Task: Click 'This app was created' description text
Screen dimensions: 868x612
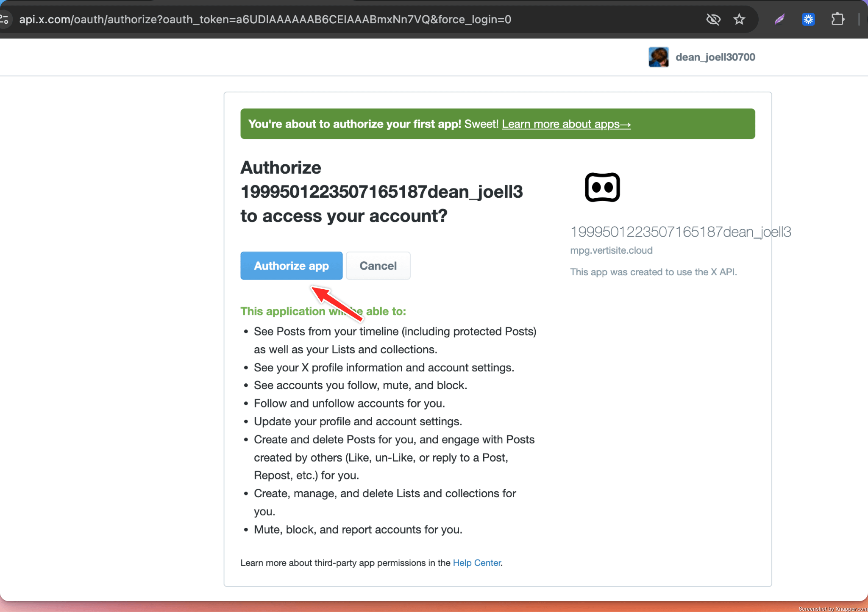Action: pyautogui.click(x=653, y=272)
